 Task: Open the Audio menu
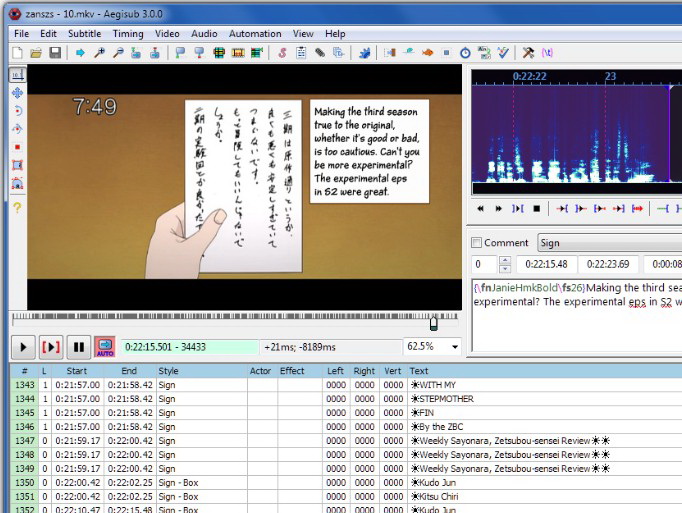click(x=204, y=34)
